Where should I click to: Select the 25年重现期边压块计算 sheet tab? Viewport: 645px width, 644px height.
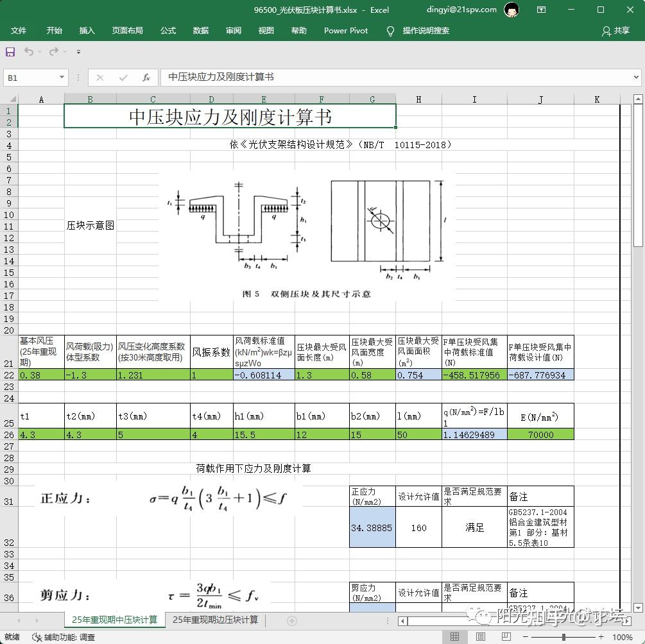(215, 620)
